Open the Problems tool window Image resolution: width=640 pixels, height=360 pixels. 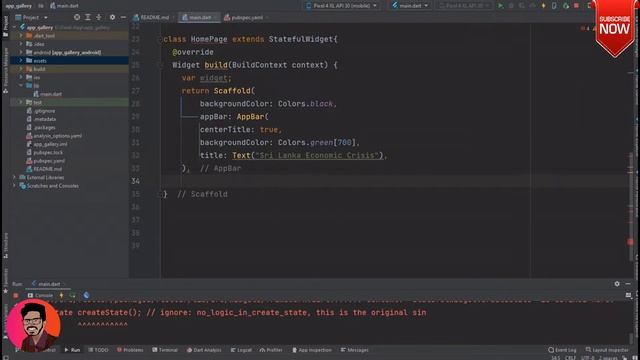[x=130, y=350]
